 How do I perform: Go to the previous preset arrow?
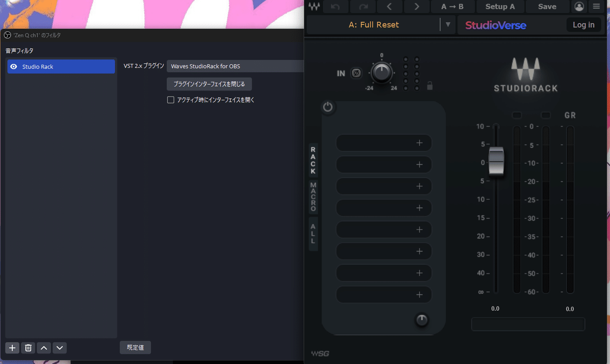[389, 7]
